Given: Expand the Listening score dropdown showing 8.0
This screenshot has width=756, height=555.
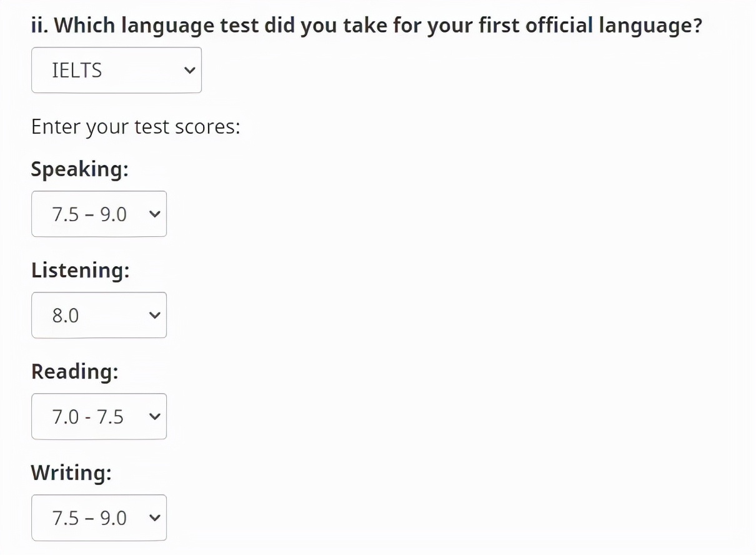Looking at the screenshot, I should [99, 315].
